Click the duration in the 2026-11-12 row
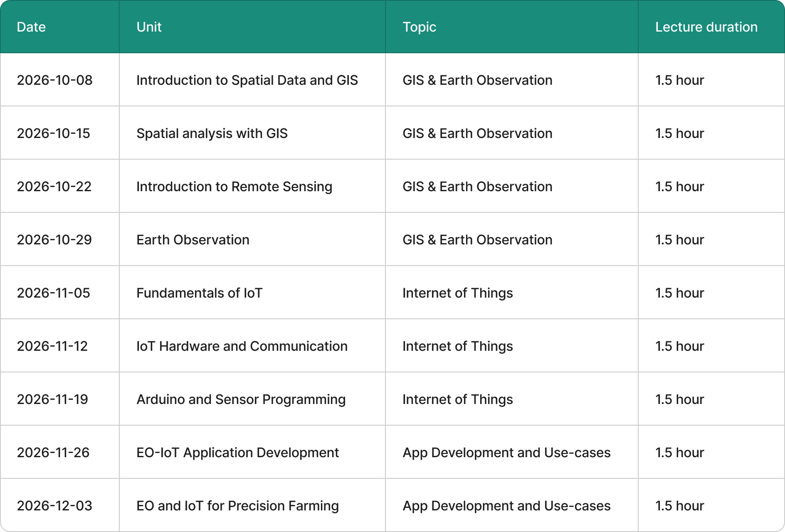 coord(680,346)
